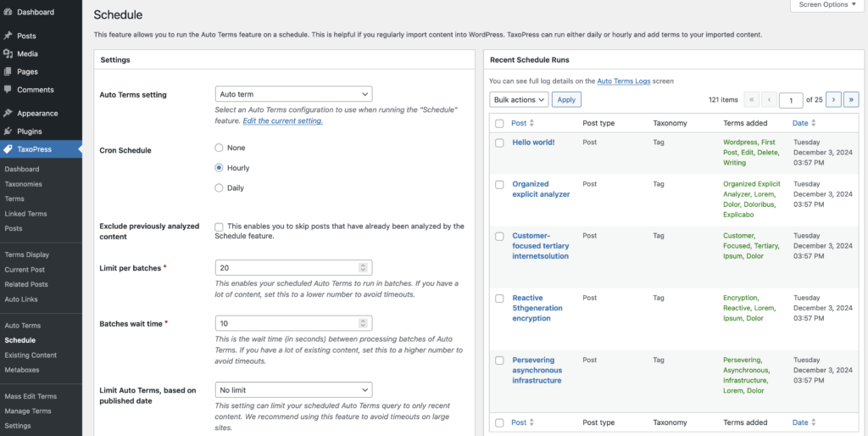Select Hourly cron schedule option
Screen dimensions: 868x436
click(x=219, y=168)
